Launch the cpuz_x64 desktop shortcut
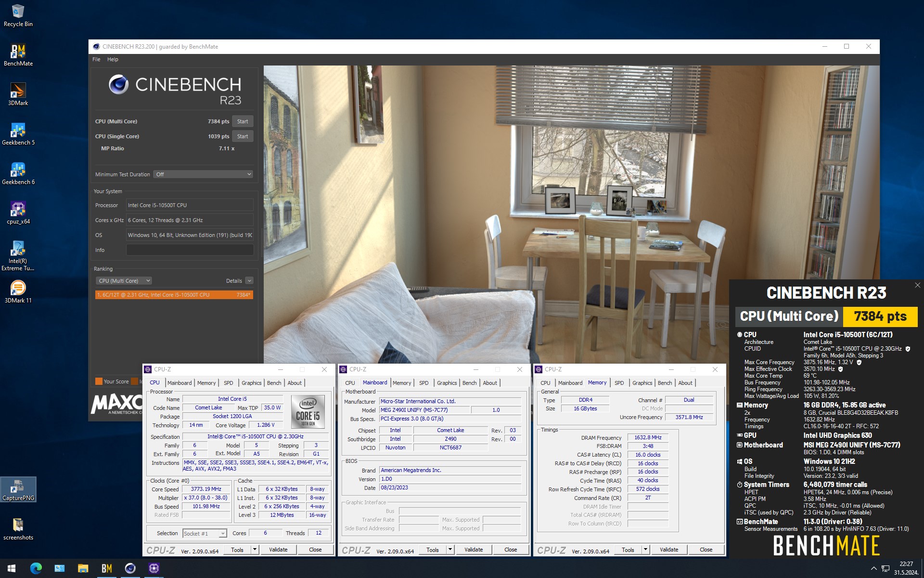 [18, 213]
